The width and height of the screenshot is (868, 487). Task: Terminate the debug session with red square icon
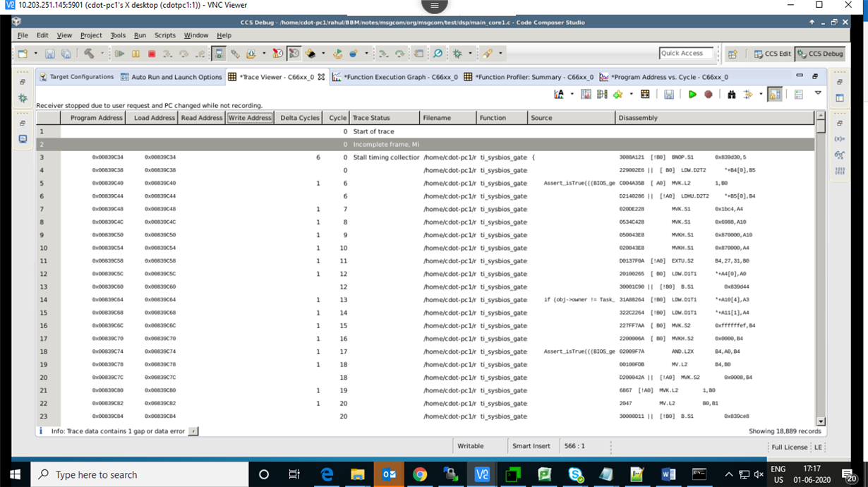pos(152,53)
